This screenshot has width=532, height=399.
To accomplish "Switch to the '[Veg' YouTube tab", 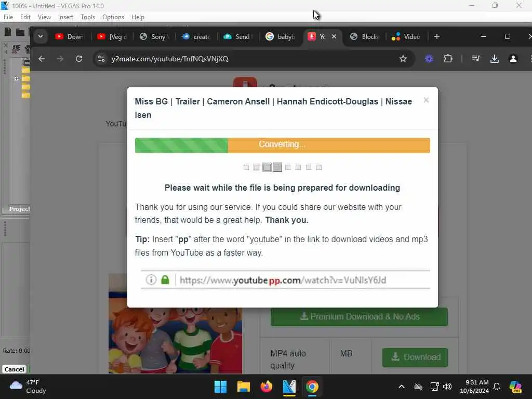I will click(112, 37).
